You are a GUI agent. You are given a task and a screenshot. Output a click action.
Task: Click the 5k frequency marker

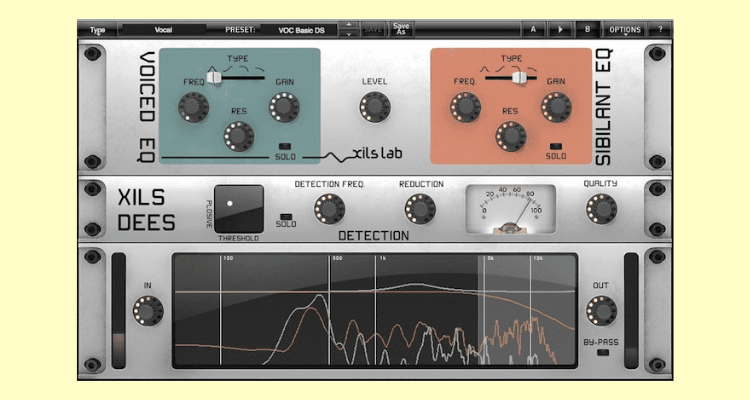click(490, 258)
